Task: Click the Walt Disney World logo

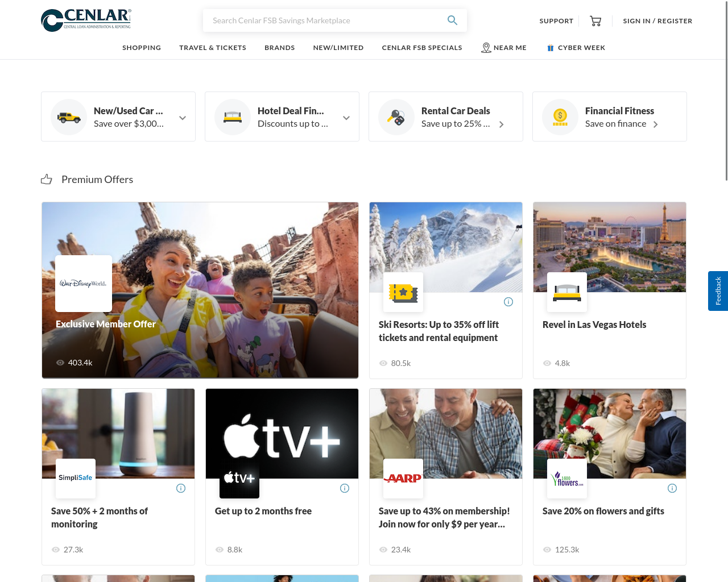Action: tap(84, 284)
